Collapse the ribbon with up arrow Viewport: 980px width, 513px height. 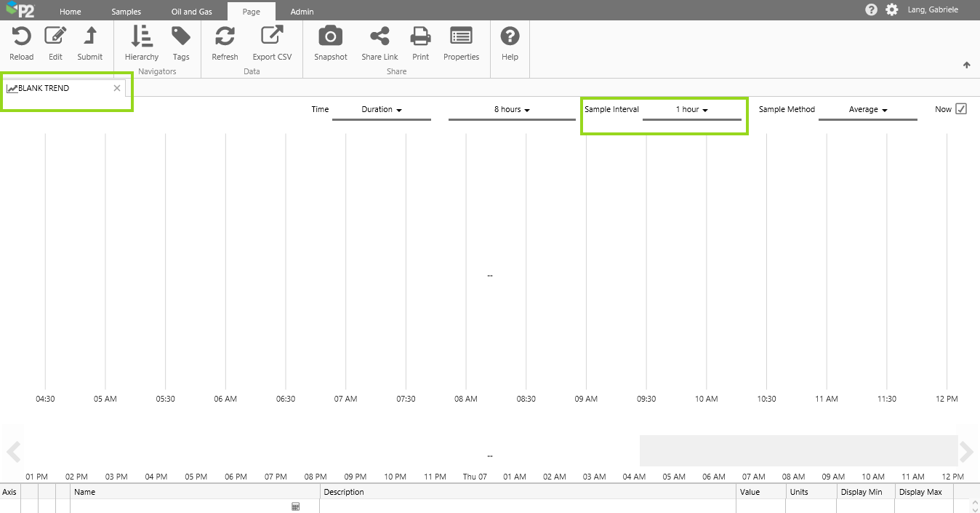[966, 65]
